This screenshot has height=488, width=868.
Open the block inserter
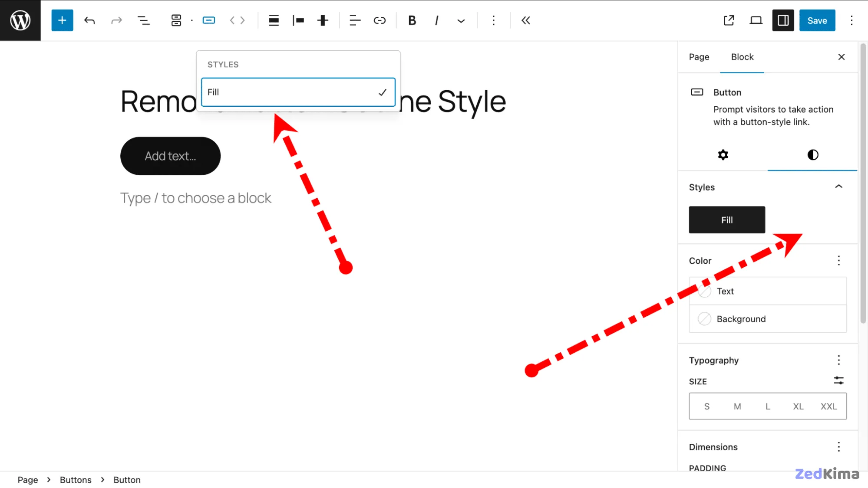pos(62,20)
